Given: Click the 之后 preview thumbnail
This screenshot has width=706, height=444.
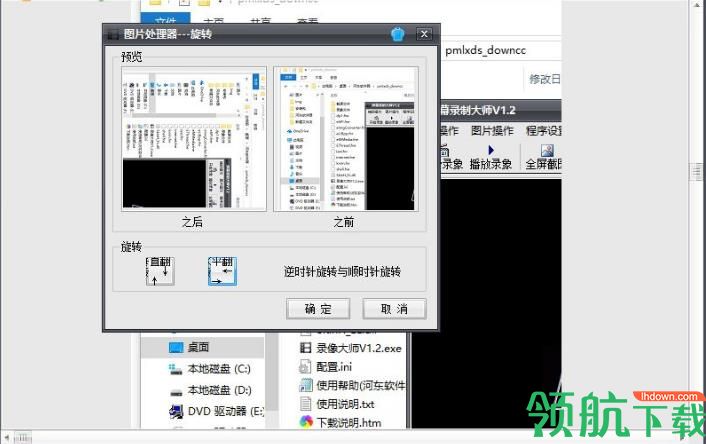Looking at the screenshot, I should pyautogui.click(x=194, y=139).
